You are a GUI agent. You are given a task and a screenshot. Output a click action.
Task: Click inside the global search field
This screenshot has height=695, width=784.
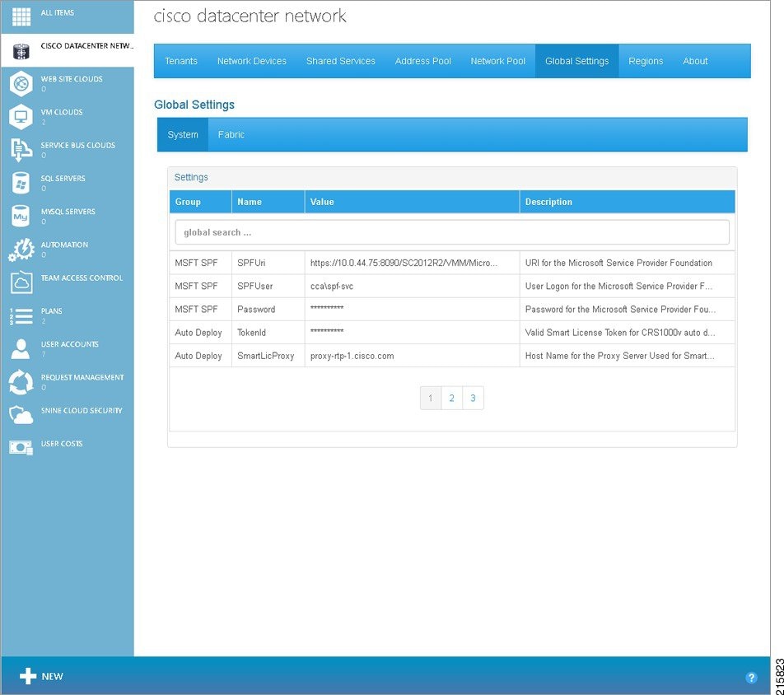pos(451,231)
